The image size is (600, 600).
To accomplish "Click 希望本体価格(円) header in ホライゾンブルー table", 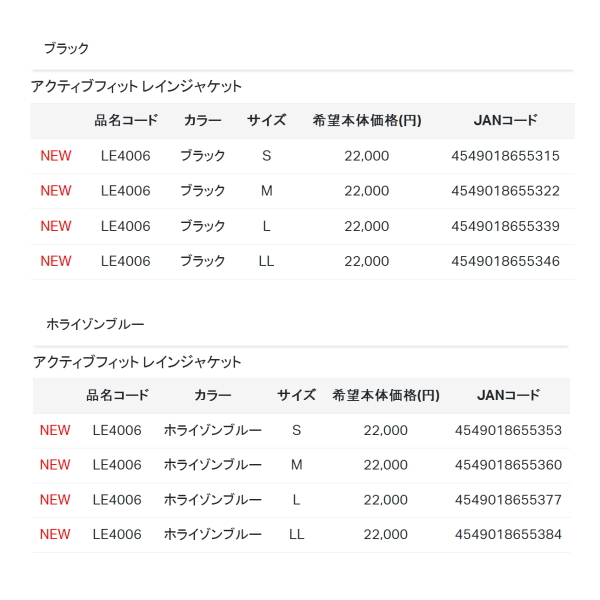I will pyautogui.click(x=386, y=395).
